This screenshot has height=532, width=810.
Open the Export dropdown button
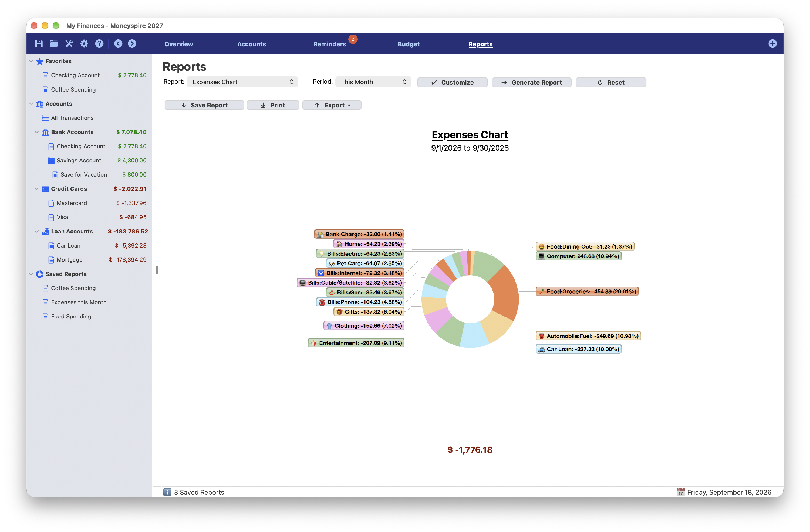332,105
